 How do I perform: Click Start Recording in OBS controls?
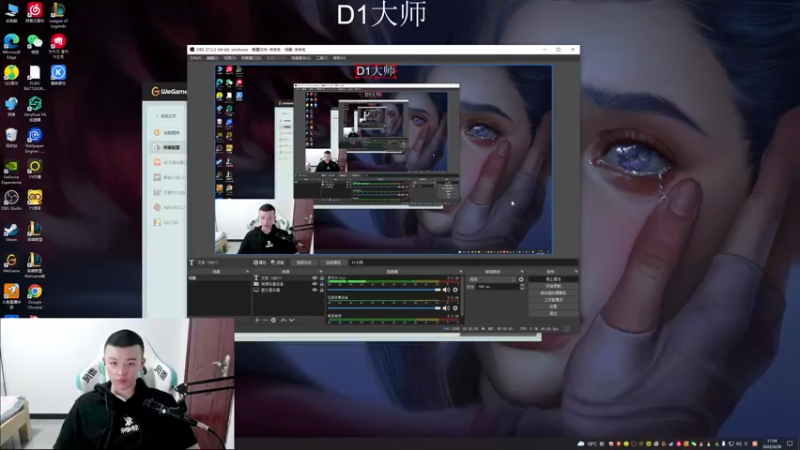(554, 286)
